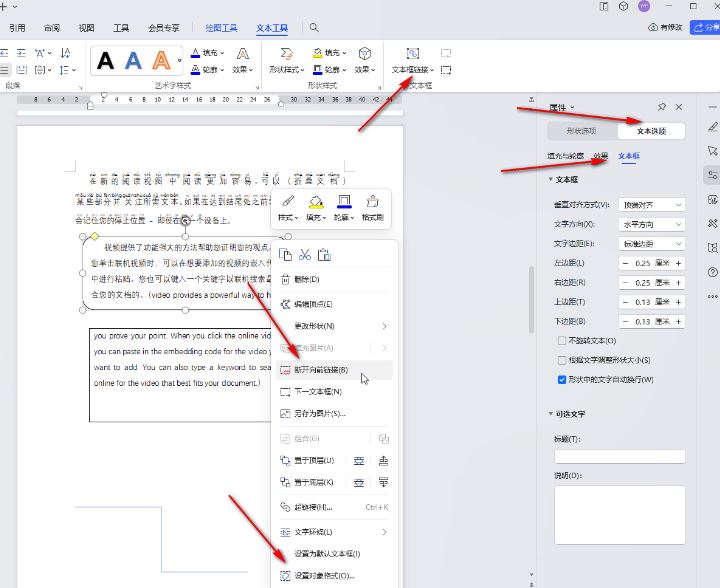The image size is (720, 588).
Task: Click the paste clipboard icon in the context menu
Action: pyautogui.click(x=324, y=255)
